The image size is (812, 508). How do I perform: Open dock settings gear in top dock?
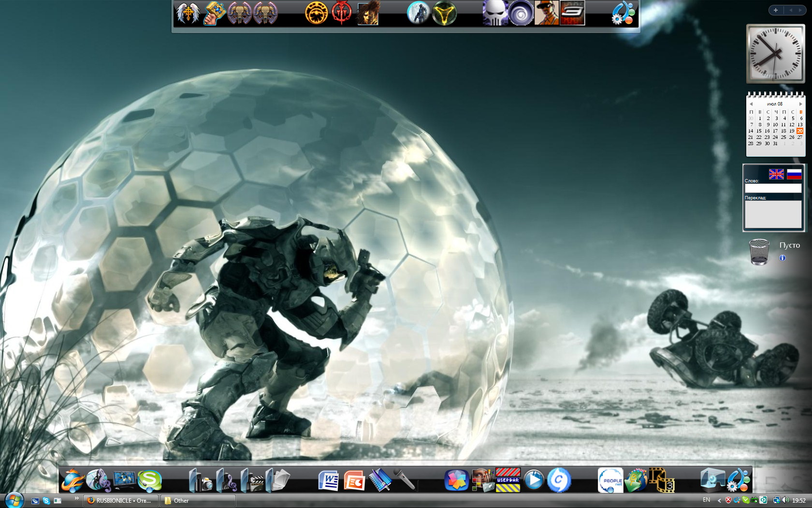coord(623,13)
